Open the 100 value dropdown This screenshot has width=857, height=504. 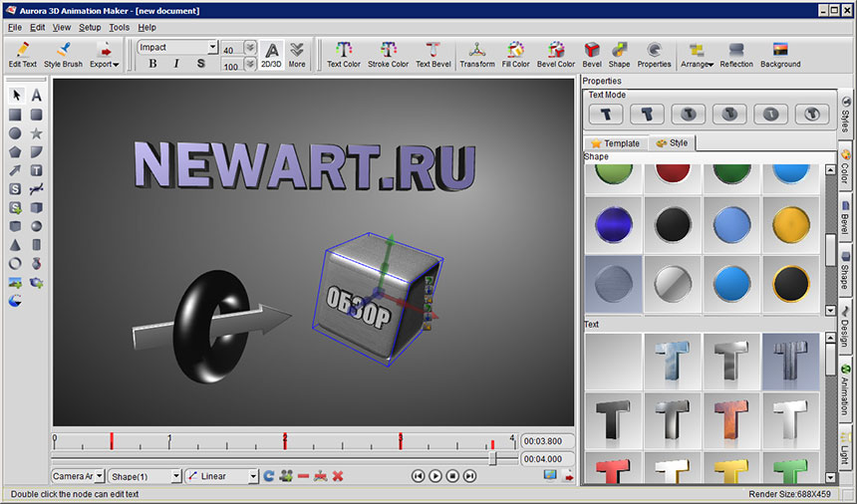coord(250,65)
